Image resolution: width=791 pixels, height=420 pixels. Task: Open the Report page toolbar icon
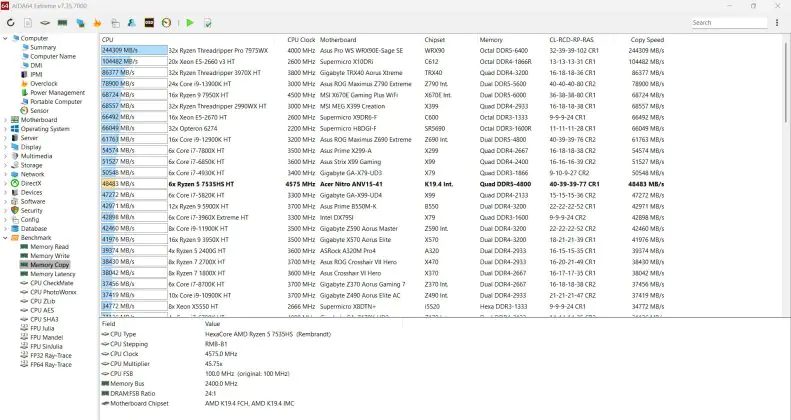pyautogui.click(x=28, y=23)
